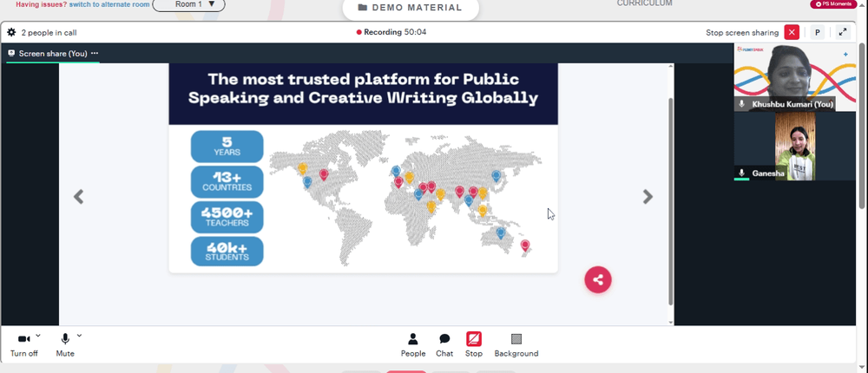Viewport: 868px width, 373px height.
Task: Click the Curriculum tab label
Action: point(644,3)
